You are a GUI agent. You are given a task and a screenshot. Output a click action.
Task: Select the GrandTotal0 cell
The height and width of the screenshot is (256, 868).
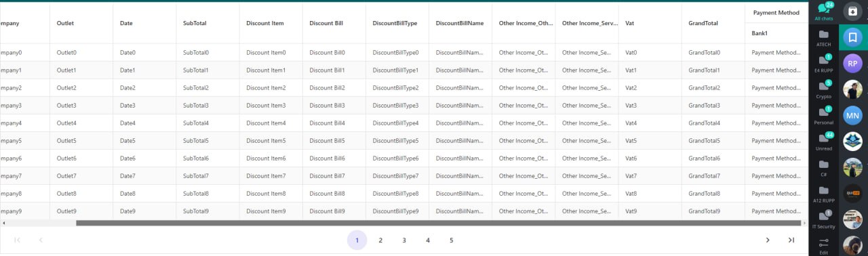pyautogui.click(x=713, y=52)
